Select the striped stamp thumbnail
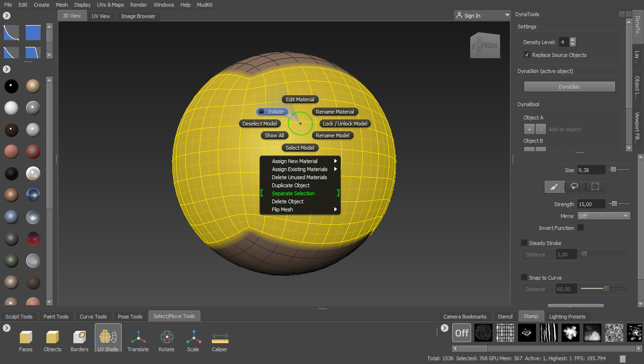 [x=548, y=333]
